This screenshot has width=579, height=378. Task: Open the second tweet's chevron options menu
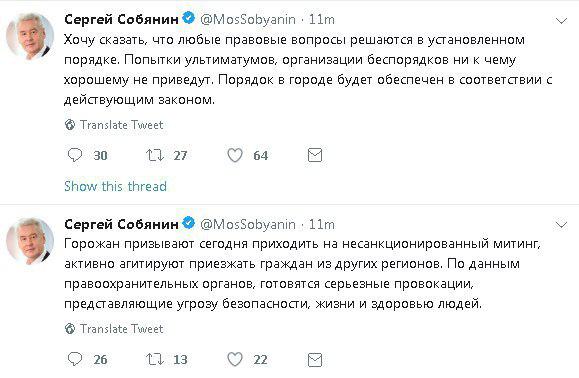[561, 224]
